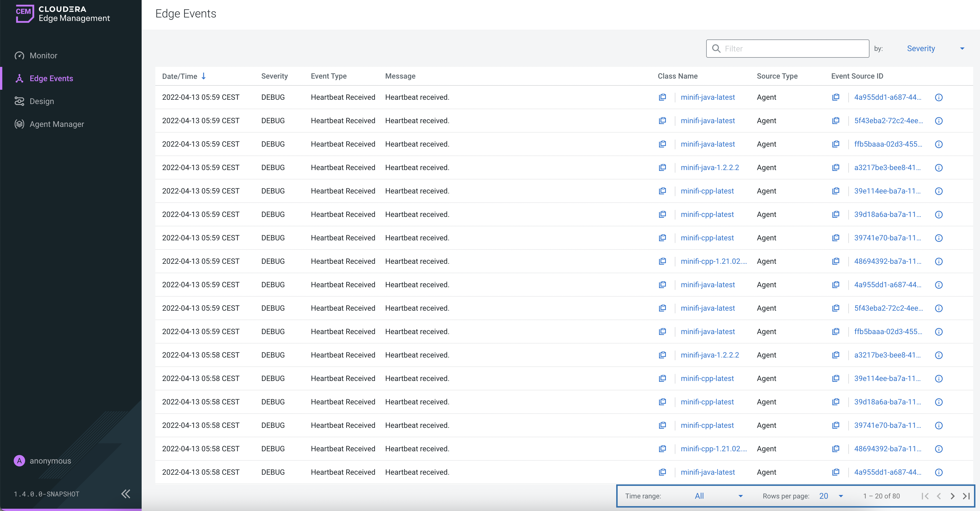Jump to last page of events
The image size is (980, 511).
(966, 496)
